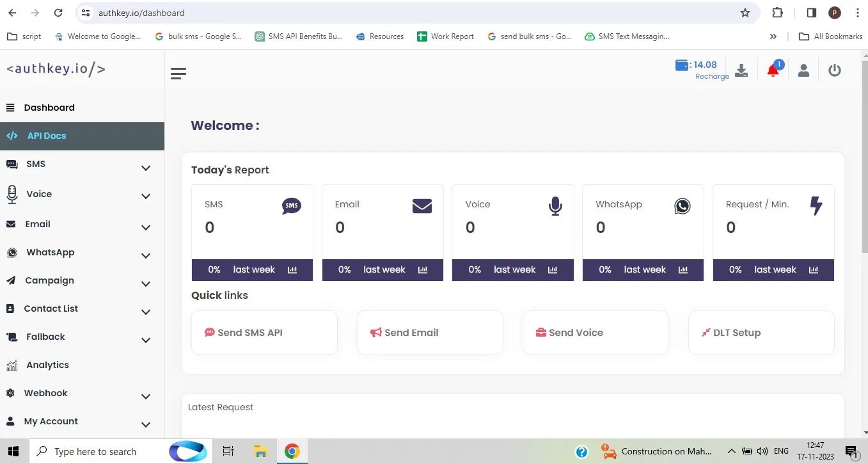Expand the Email sidebar chevron

pyautogui.click(x=146, y=227)
